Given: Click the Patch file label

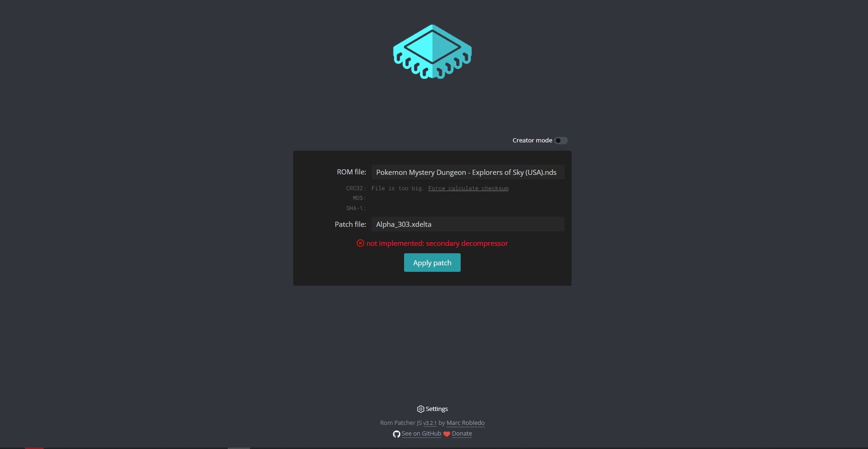Looking at the screenshot, I should point(350,224).
